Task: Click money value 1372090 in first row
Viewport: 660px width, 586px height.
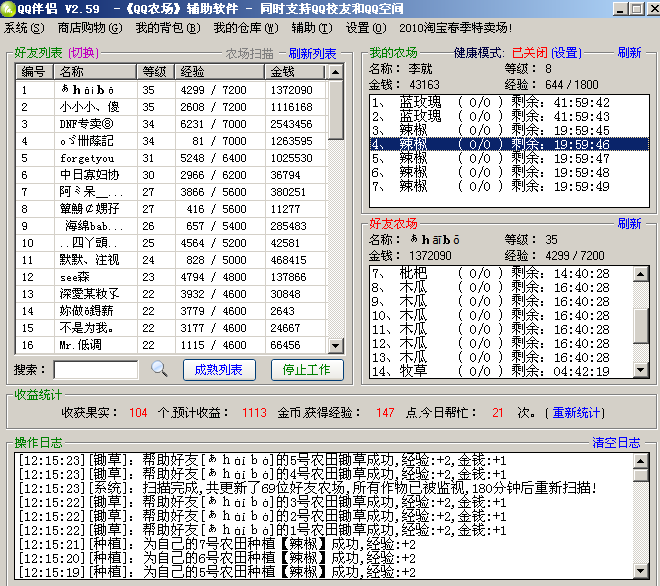Action: (x=291, y=90)
